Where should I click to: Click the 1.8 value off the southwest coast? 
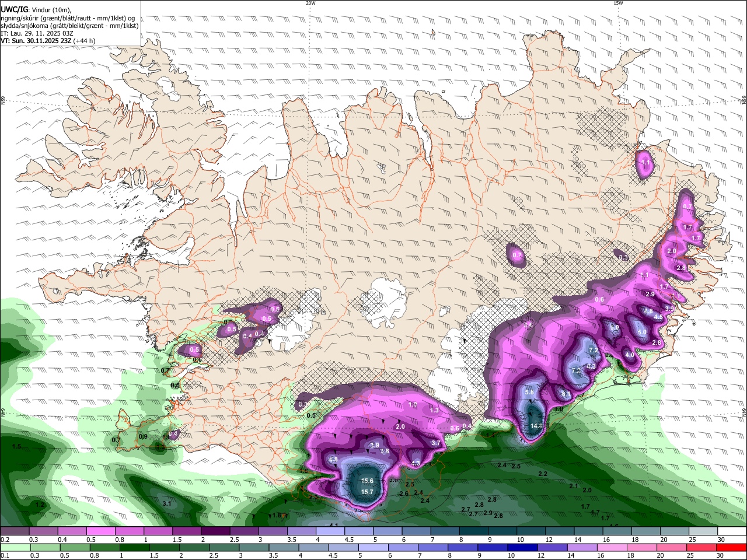pos(277,516)
